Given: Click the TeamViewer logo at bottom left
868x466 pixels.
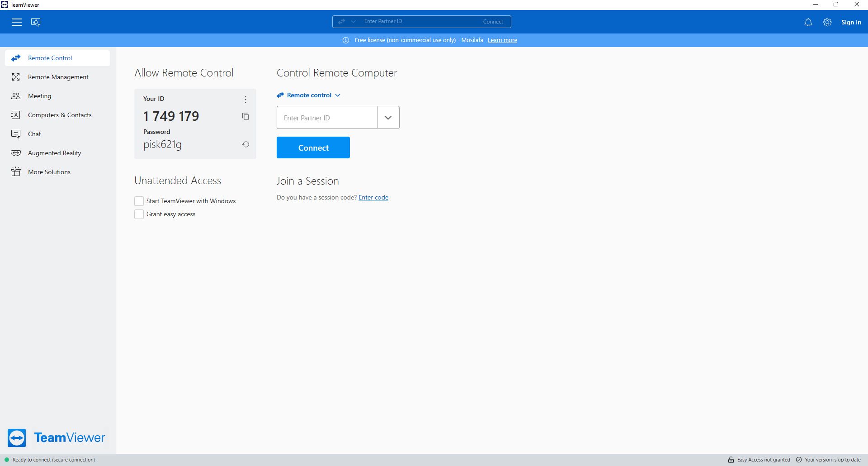Looking at the screenshot, I should point(56,437).
